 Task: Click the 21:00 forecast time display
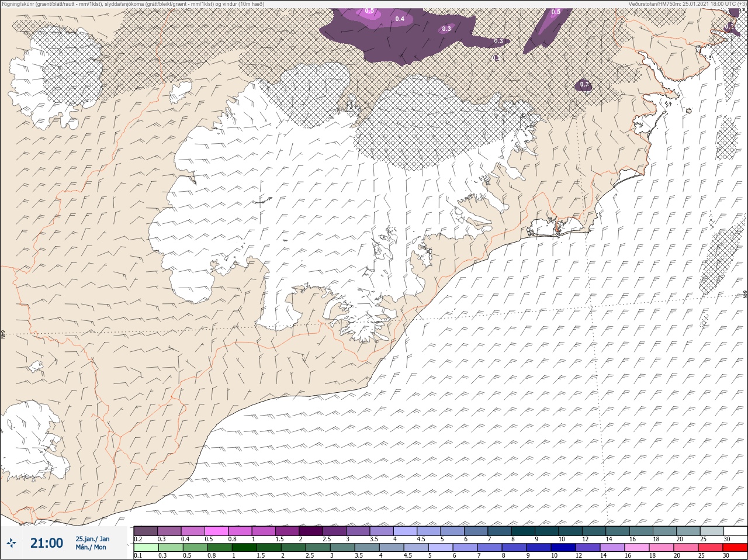(x=47, y=543)
